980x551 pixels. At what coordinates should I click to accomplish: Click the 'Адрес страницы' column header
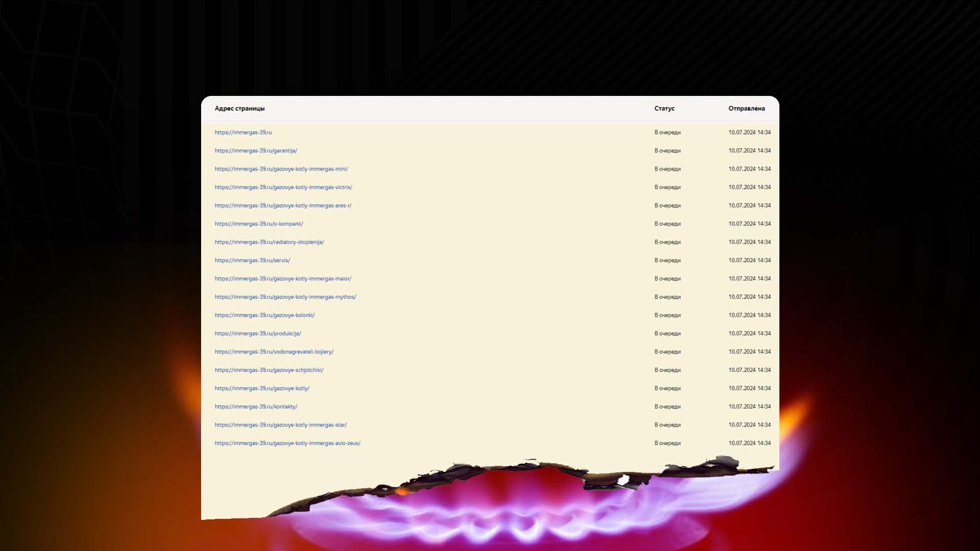[239, 109]
